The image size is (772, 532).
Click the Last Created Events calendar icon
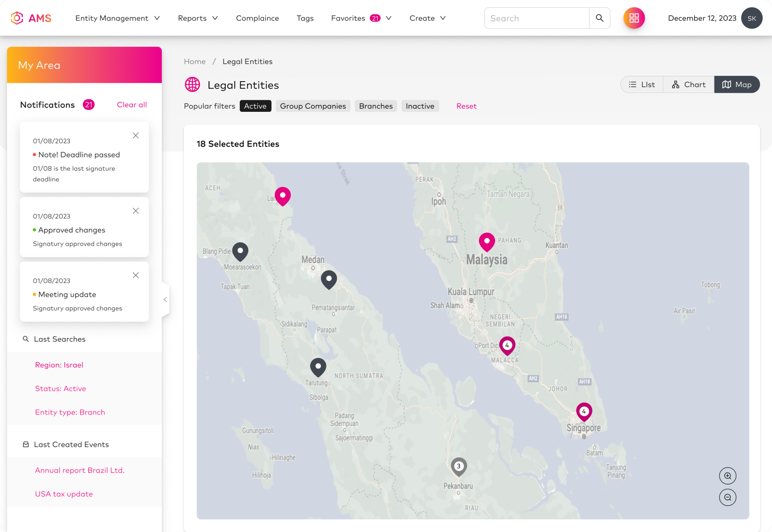click(x=26, y=444)
